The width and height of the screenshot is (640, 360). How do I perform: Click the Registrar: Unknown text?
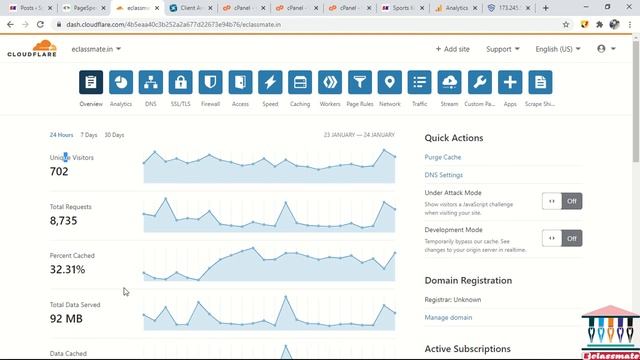click(453, 300)
